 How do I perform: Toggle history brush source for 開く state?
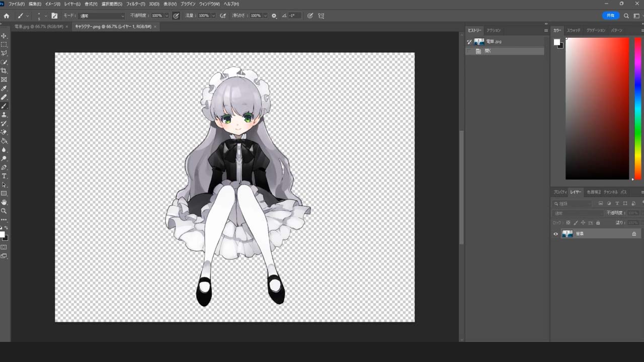click(x=469, y=51)
